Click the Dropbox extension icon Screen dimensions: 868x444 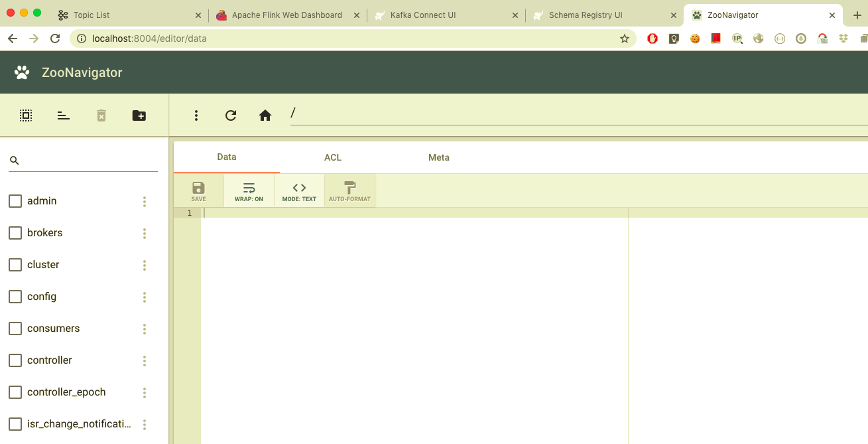tap(843, 38)
